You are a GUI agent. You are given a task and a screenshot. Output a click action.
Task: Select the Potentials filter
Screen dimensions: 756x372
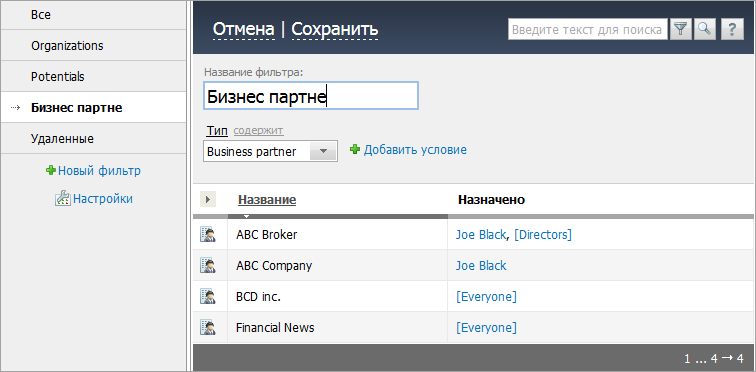[x=93, y=76]
